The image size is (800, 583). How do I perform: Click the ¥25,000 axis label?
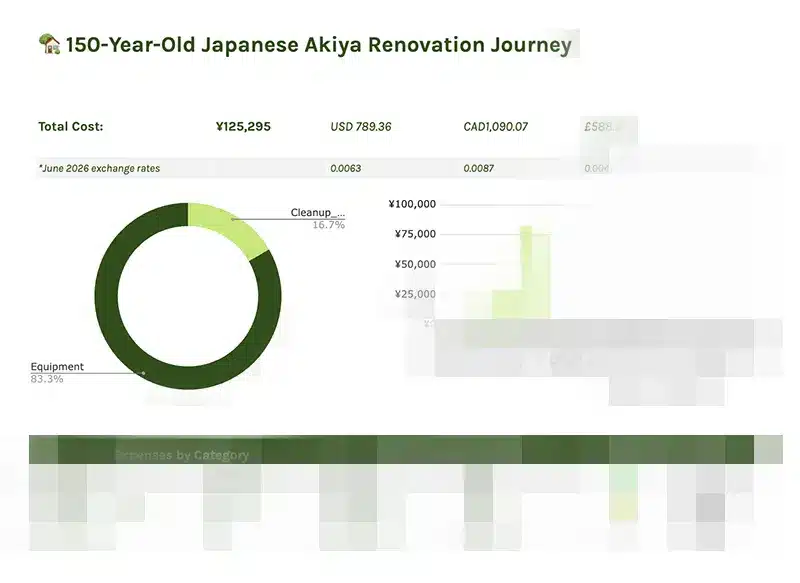coord(415,294)
